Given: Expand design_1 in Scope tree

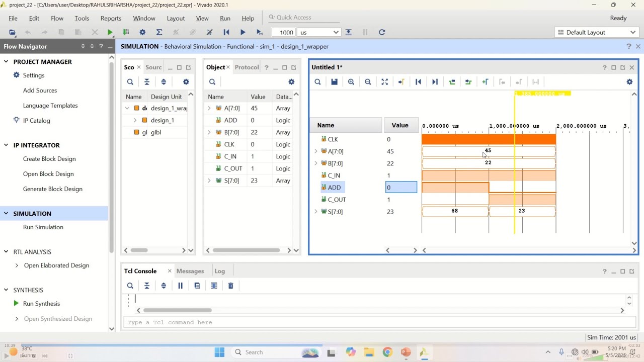Looking at the screenshot, I should point(135,120).
